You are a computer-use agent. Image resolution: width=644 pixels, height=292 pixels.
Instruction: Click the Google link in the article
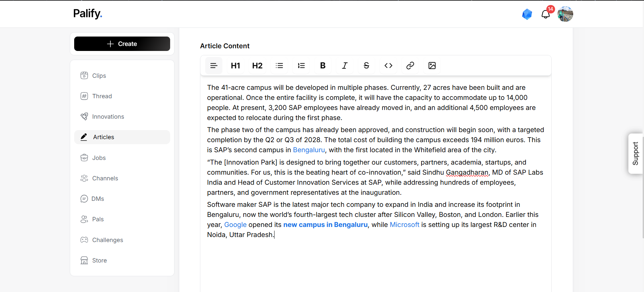coord(235,225)
